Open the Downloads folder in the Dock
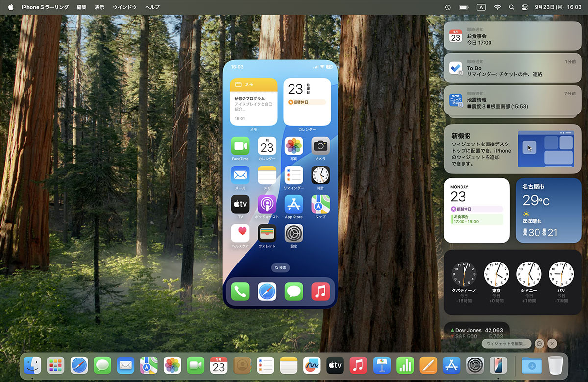Viewport: 588px width, 382px height. point(531,365)
